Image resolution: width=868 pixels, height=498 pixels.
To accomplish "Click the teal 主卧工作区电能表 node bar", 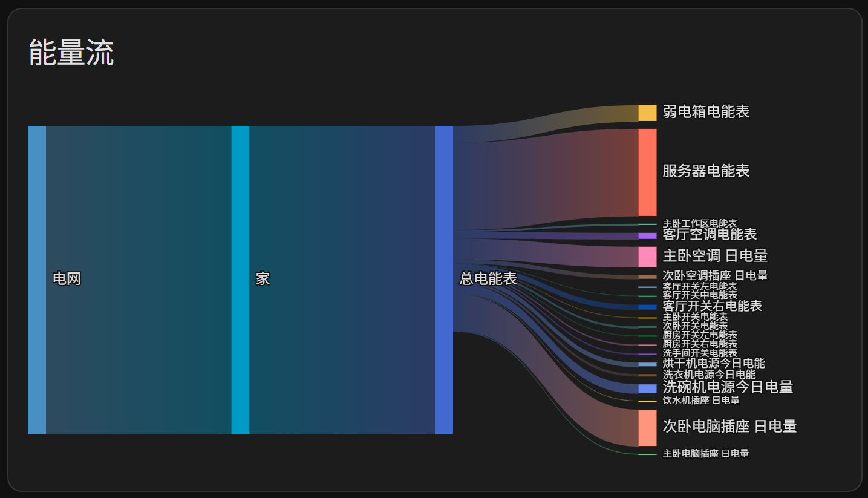I will pyautogui.click(x=646, y=224).
